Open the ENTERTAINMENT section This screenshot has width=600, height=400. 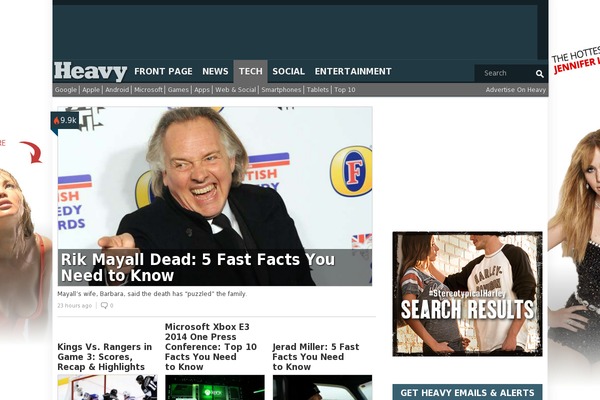tap(353, 72)
